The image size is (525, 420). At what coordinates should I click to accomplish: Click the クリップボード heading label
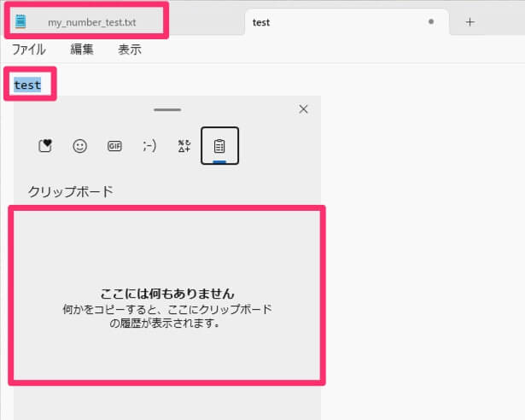pos(71,191)
